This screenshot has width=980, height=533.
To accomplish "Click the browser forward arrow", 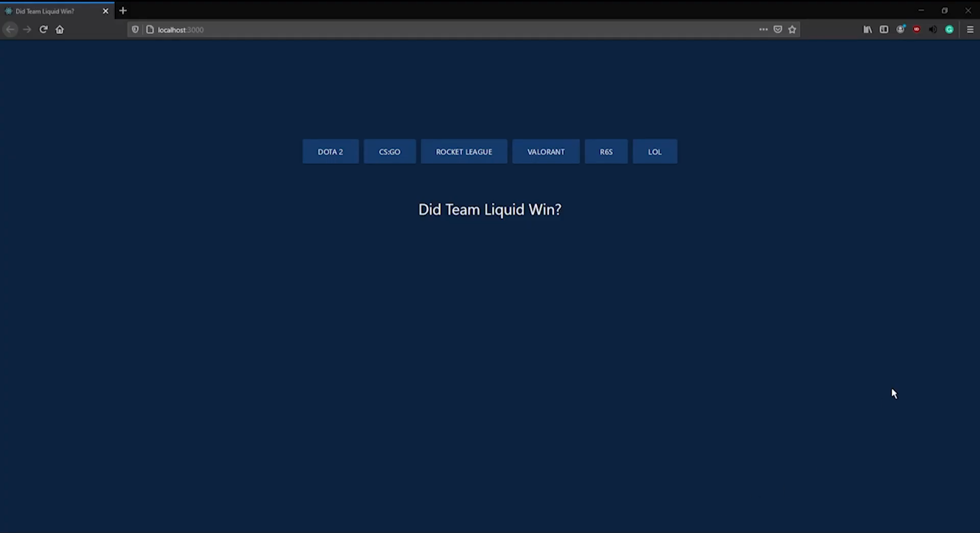I will tap(27, 30).
